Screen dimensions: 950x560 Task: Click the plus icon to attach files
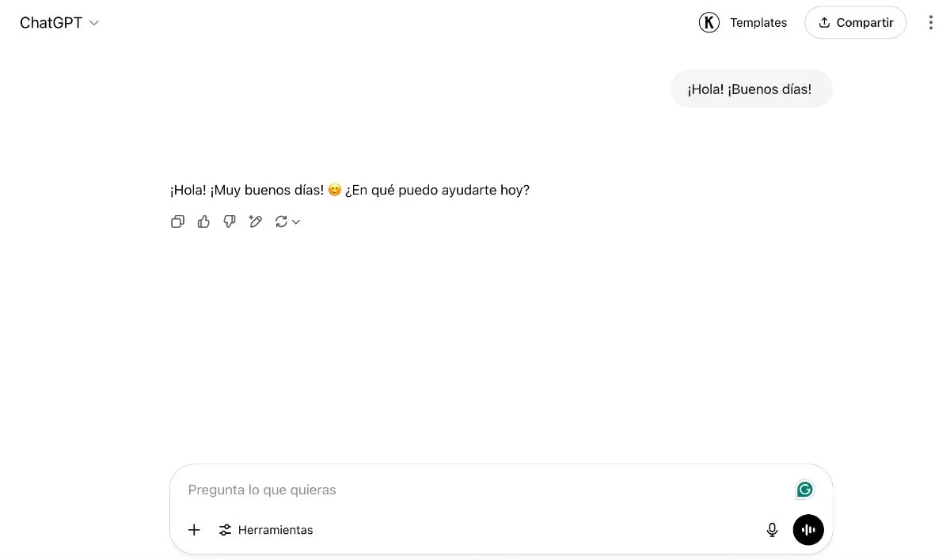pos(194,530)
